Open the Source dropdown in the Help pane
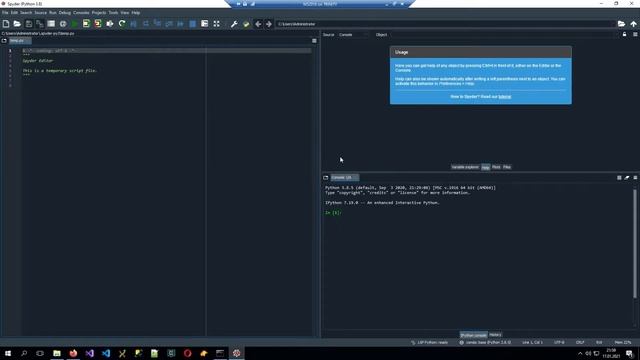The width and height of the screenshot is (640, 360). [x=353, y=35]
